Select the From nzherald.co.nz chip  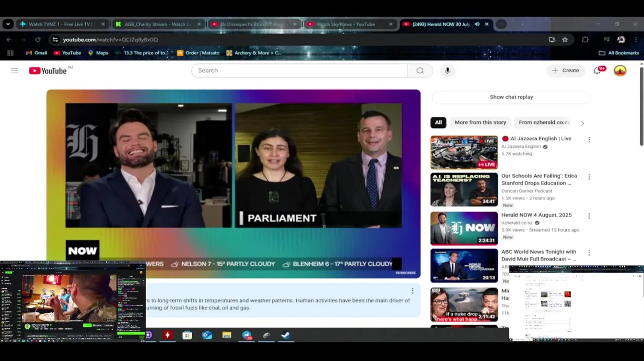coord(544,122)
